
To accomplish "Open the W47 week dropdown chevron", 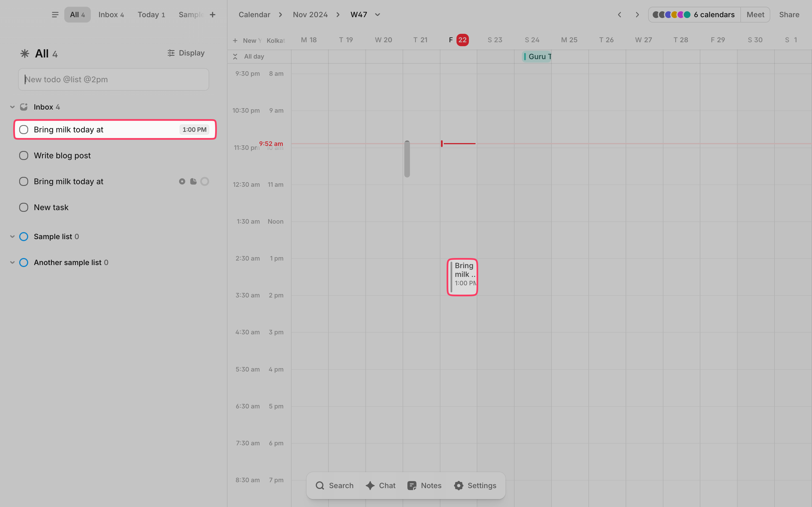I will point(378,15).
